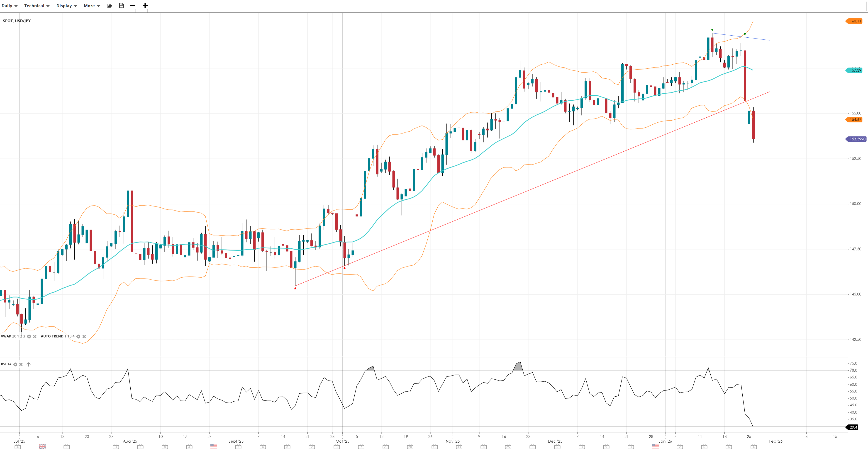868x451 pixels.
Task: Remove the VWAP indicator
Action: point(35,337)
